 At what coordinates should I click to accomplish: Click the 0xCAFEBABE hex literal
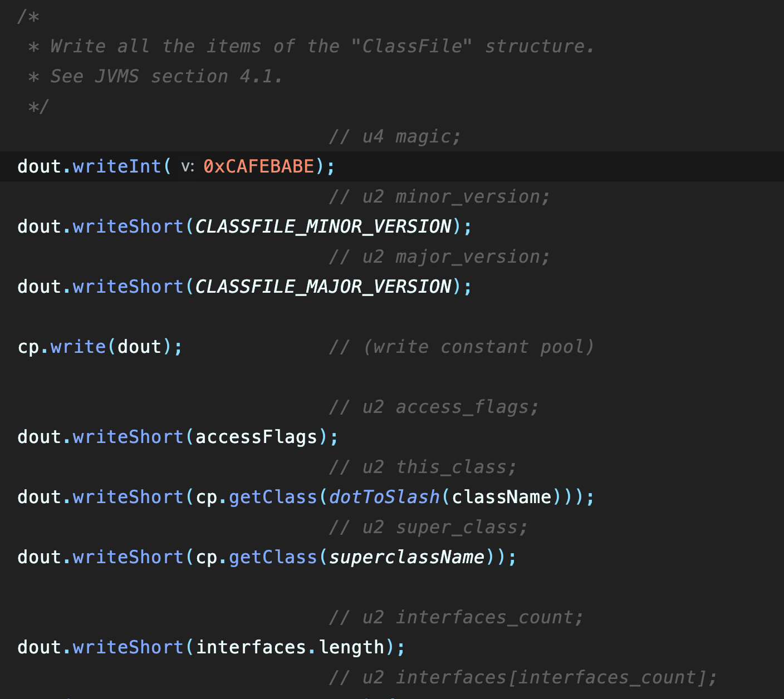click(258, 166)
